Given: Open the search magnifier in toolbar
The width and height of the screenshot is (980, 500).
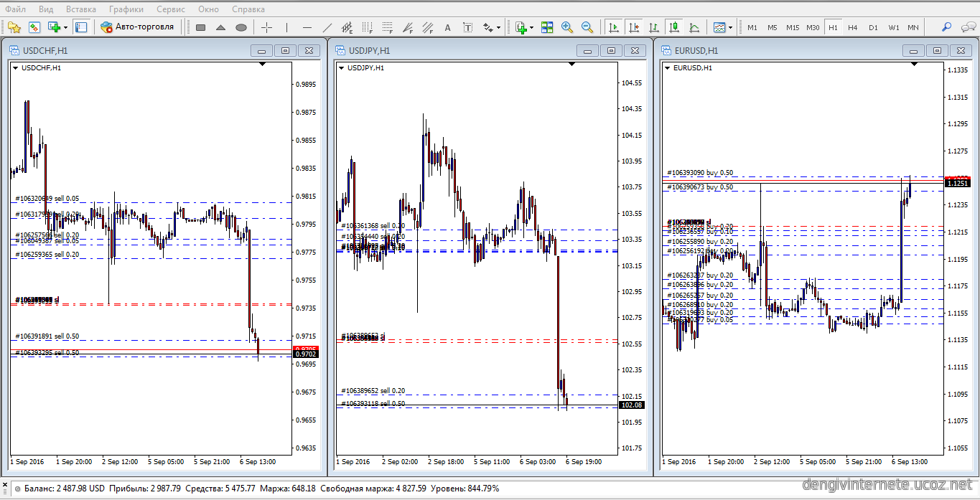Looking at the screenshot, I should 946,27.
